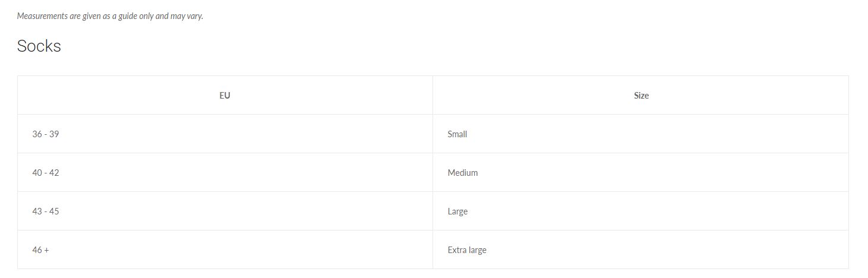The image size is (868, 278).
Task: Click the 43 - 45 EU cell
Action: click(x=46, y=211)
